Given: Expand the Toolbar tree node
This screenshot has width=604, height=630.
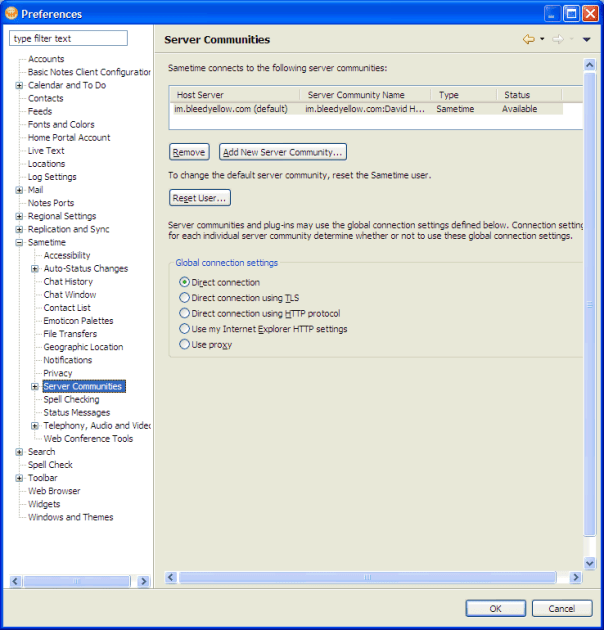Looking at the screenshot, I should tap(19, 478).
